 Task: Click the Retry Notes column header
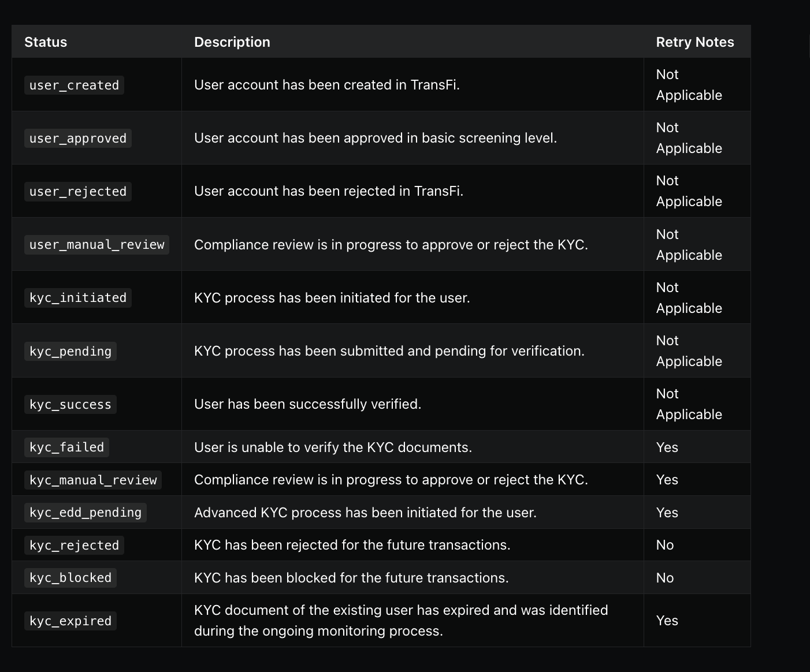(x=695, y=42)
